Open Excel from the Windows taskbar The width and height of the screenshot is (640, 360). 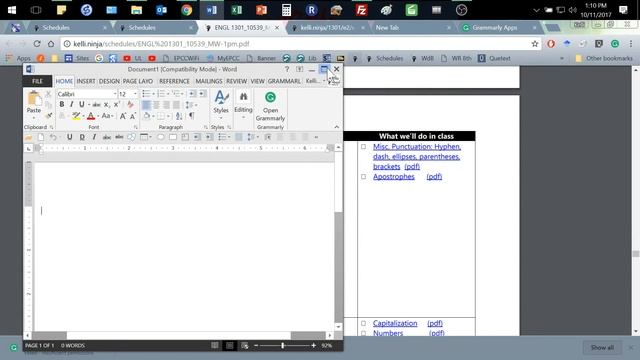[236, 10]
